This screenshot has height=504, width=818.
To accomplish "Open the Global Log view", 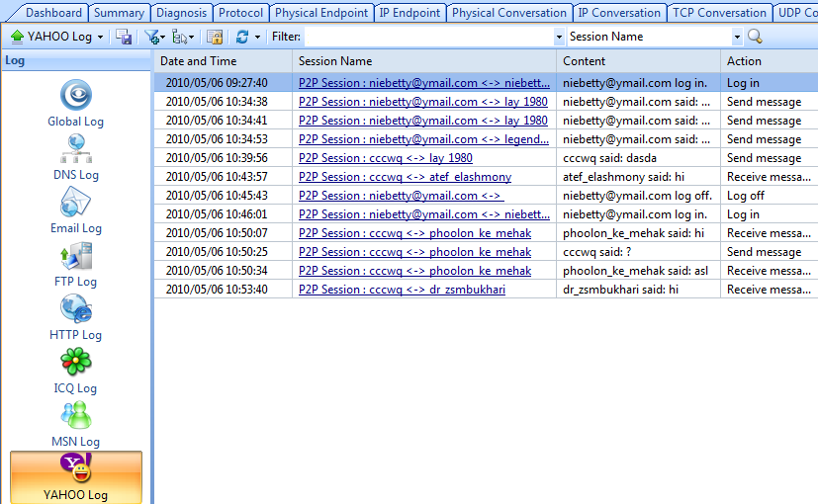I will tap(75, 103).
